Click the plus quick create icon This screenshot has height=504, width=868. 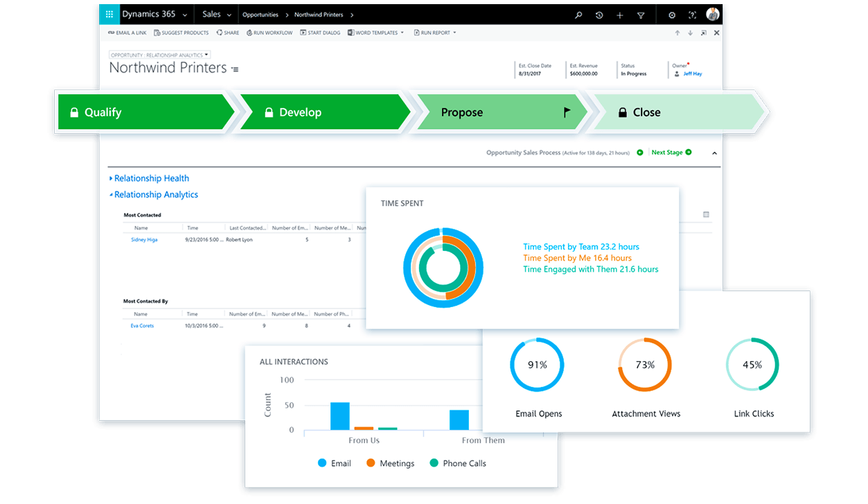click(x=619, y=15)
